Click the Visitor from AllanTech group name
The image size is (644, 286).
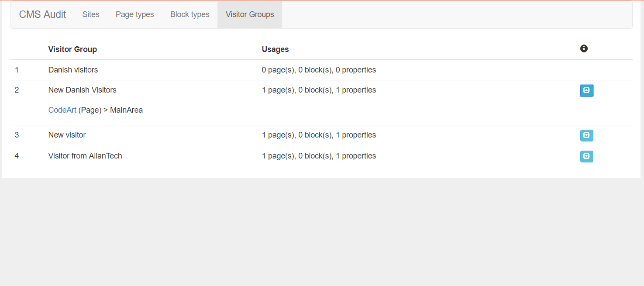pos(85,156)
